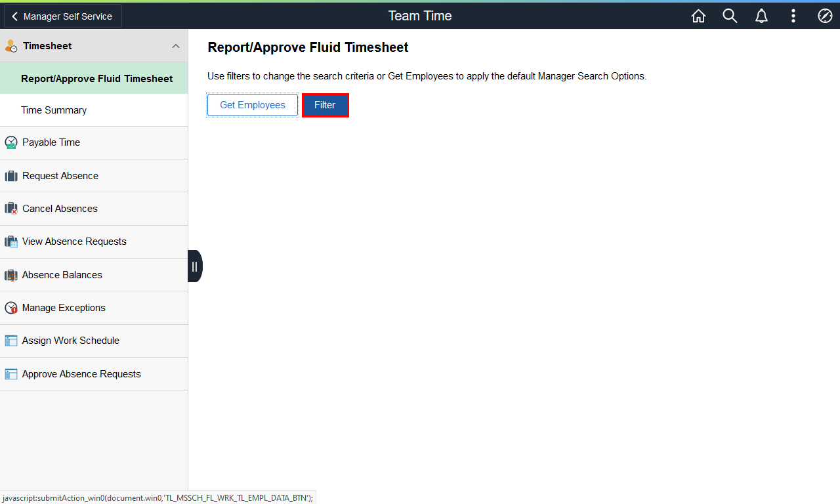
Task: Select Report/Approve Fluid Timesheet item
Action: 96,79
